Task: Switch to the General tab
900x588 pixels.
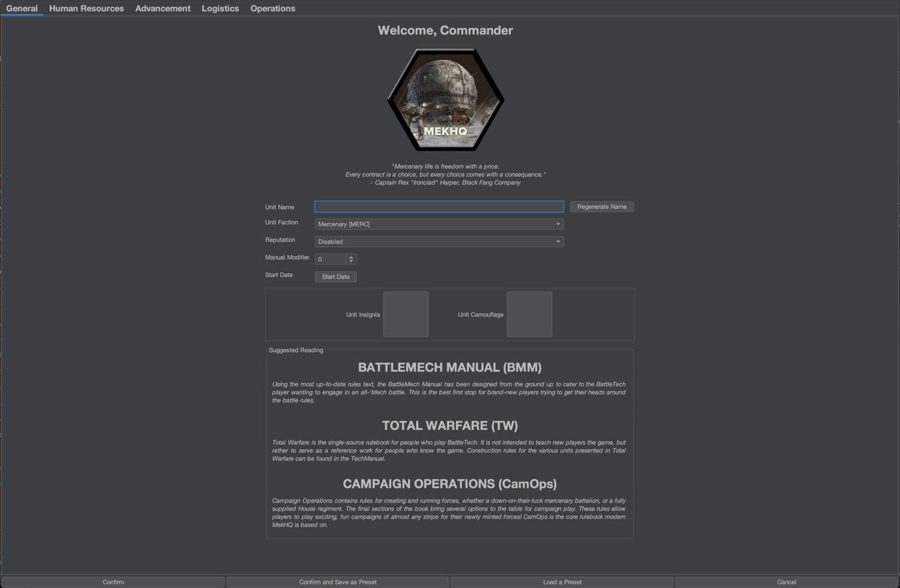Action: pyautogui.click(x=22, y=8)
